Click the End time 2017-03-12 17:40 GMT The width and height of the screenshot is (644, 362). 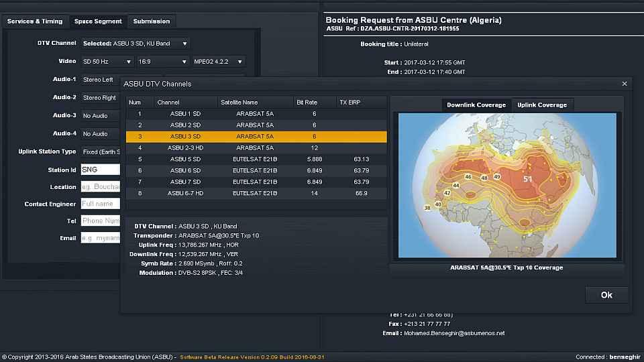click(x=435, y=72)
